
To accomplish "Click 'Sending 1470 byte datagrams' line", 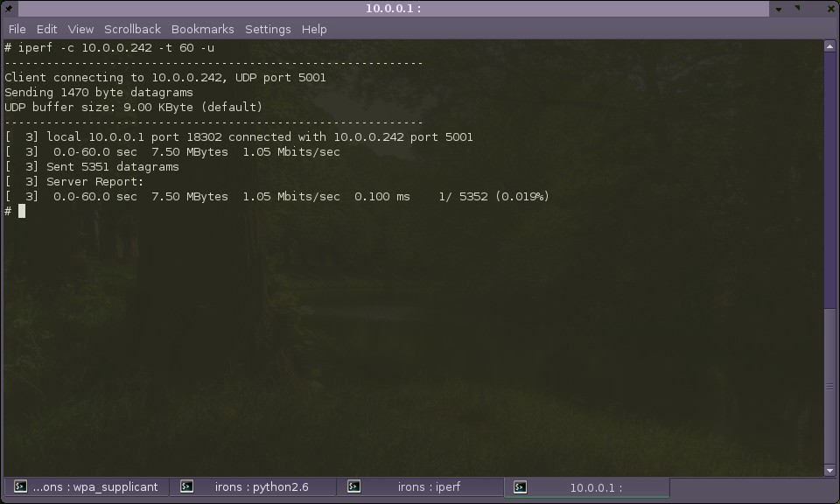I will coord(99,93).
